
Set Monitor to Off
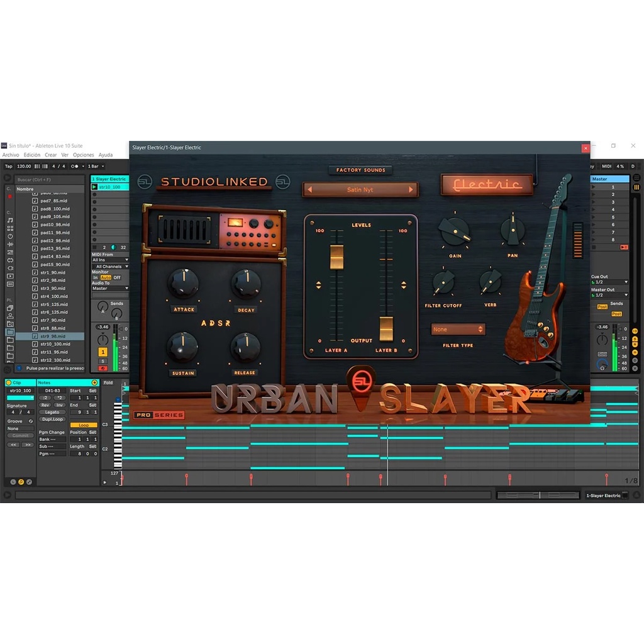tap(117, 277)
